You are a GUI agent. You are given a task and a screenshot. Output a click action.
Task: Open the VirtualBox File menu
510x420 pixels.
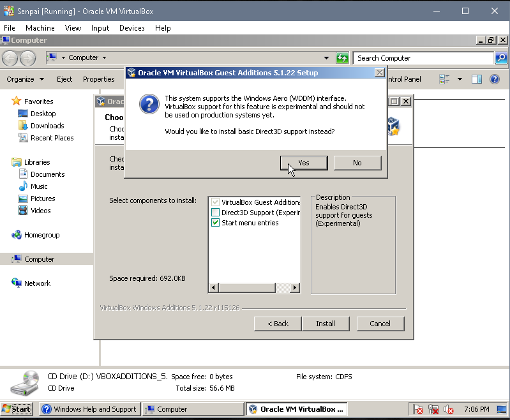[10, 28]
